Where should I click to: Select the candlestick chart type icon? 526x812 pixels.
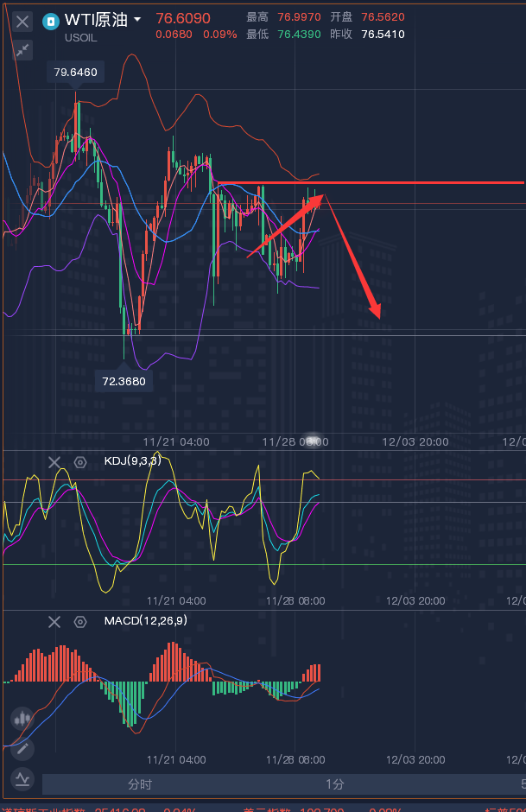[22, 719]
